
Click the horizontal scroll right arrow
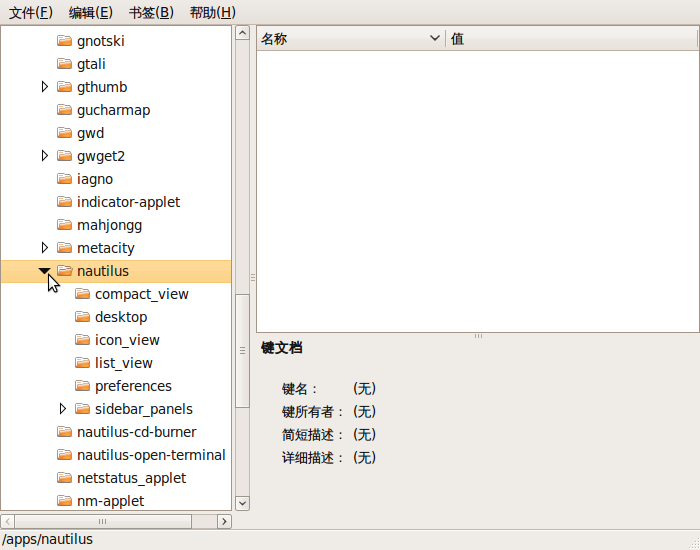point(224,521)
